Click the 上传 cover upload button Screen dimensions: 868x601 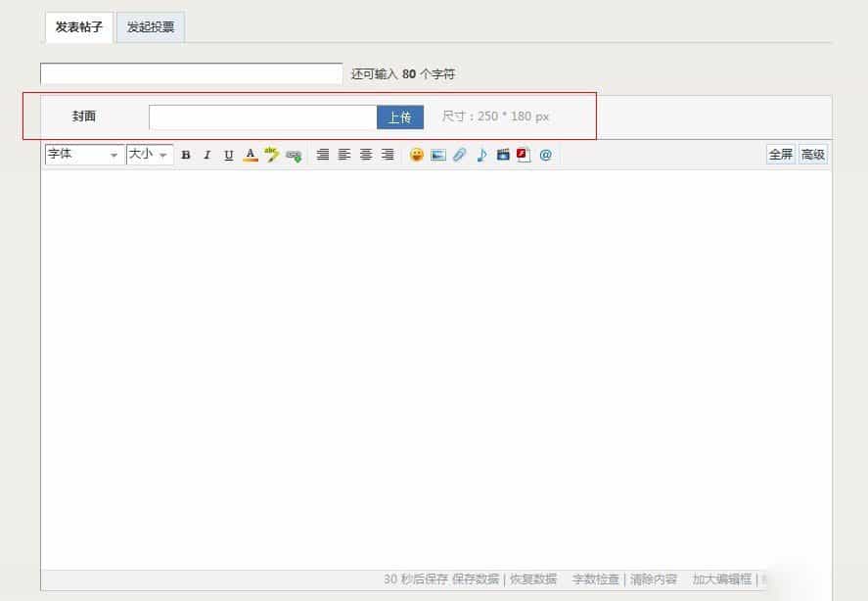[399, 116]
